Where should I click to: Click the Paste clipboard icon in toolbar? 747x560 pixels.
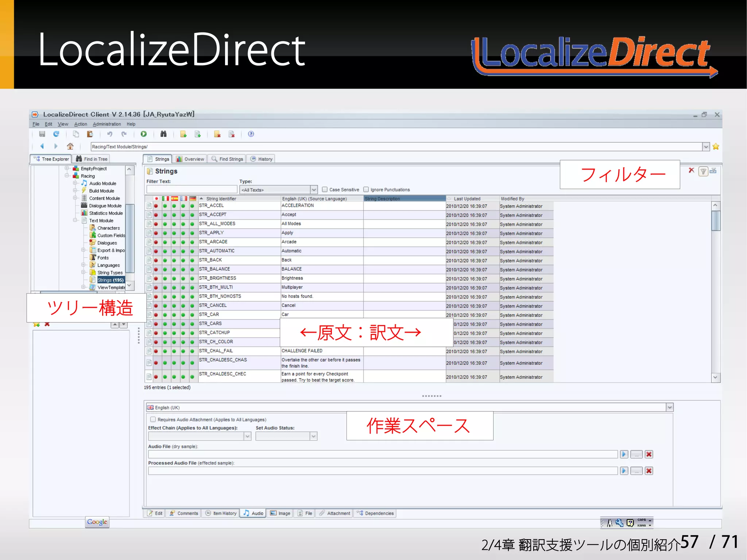click(90, 134)
